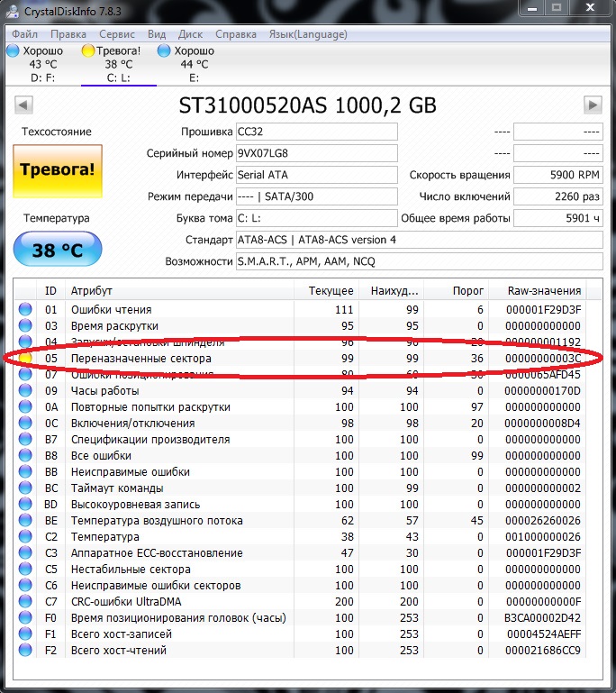616x693 pixels.
Task: Open the Правка menu
Action: pos(68,34)
